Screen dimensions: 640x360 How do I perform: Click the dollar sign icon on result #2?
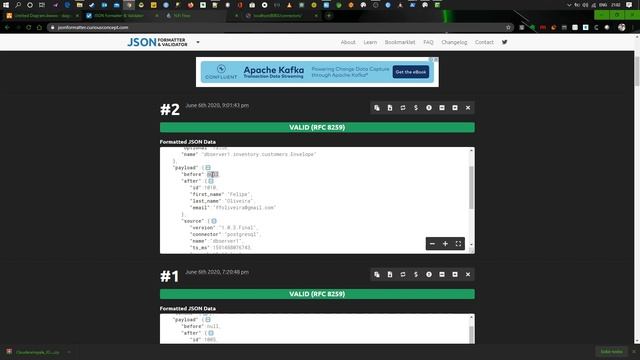(x=416, y=108)
